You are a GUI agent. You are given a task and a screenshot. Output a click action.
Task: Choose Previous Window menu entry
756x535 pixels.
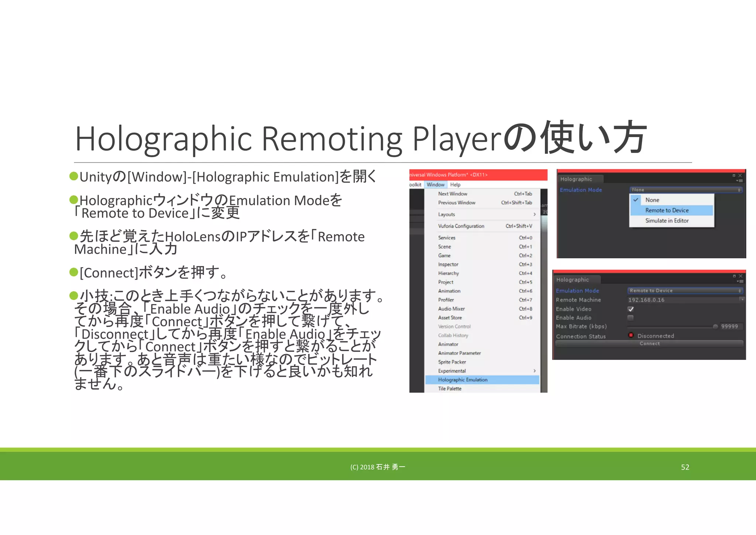click(x=482, y=202)
